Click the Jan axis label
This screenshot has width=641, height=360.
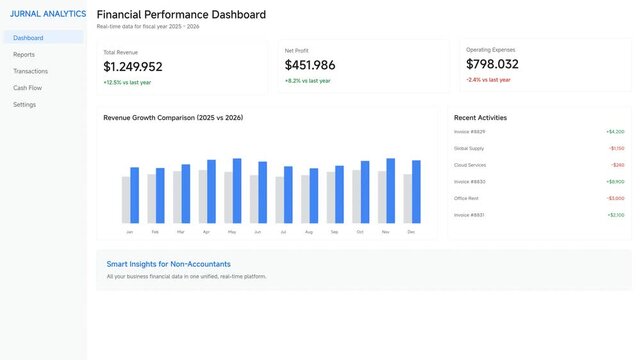tap(130, 232)
